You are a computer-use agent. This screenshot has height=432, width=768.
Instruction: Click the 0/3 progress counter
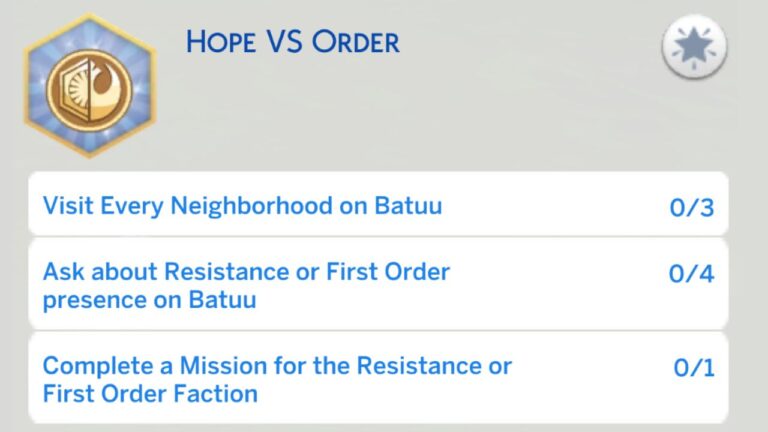click(691, 208)
